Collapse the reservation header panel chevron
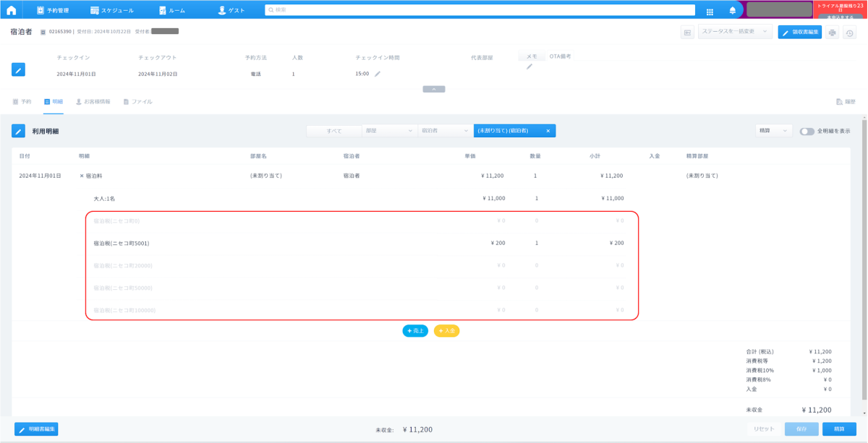The width and height of the screenshot is (868, 443). click(x=433, y=89)
